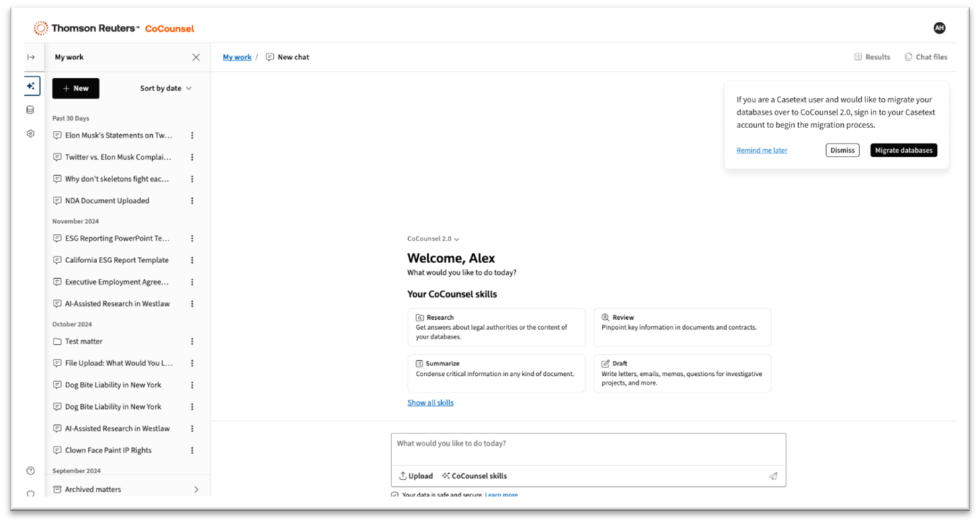
Task: Open the ESG Reporting PowerPoint chat
Action: tap(113, 239)
